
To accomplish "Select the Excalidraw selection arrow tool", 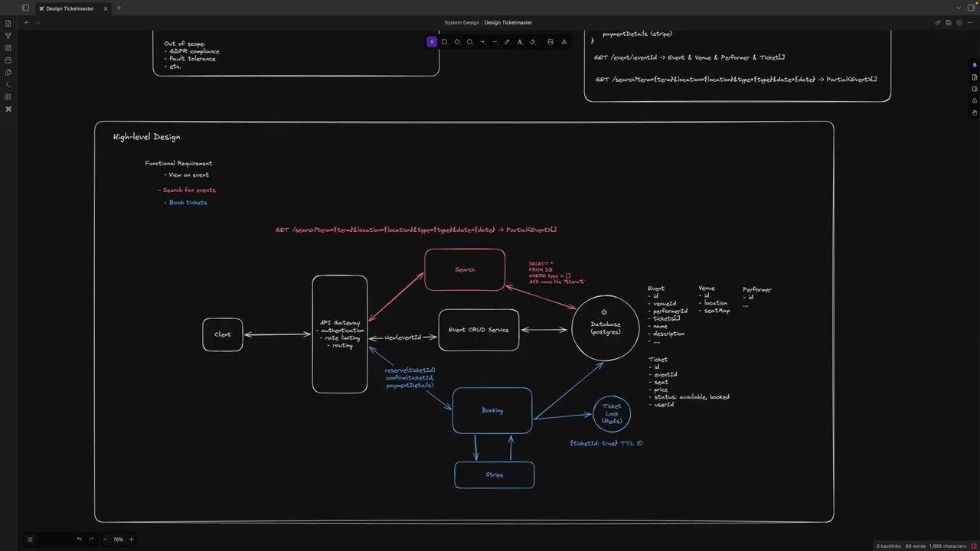I will [x=432, y=42].
